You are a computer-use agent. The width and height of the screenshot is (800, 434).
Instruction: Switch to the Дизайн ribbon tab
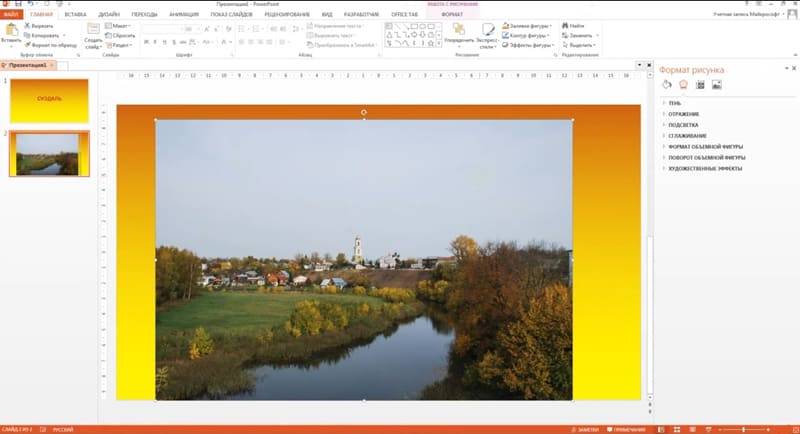(x=109, y=14)
